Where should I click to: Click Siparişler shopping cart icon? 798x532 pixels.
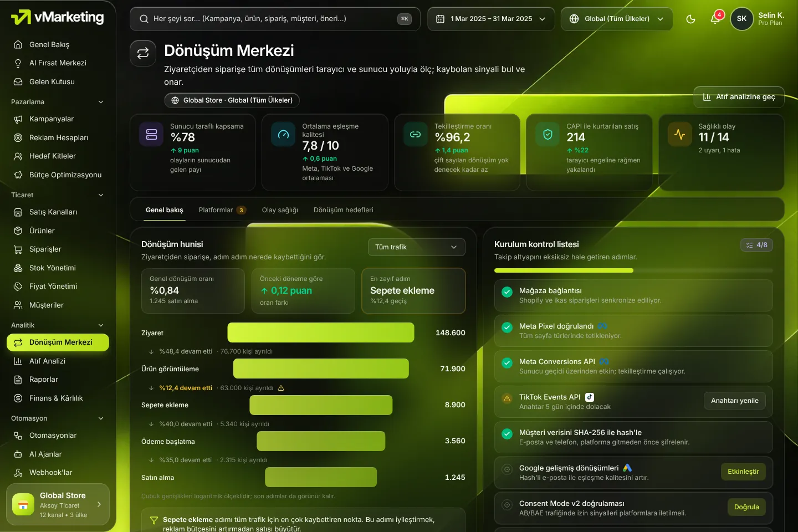18,249
